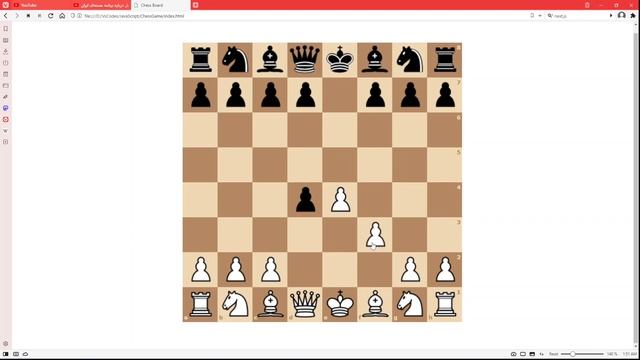Open the Mastodon web panel
The height and width of the screenshot is (360, 640).
[6, 108]
